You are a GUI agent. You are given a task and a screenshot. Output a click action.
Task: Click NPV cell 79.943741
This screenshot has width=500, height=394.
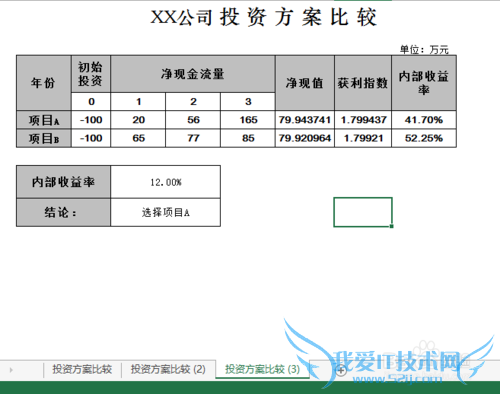(305, 120)
